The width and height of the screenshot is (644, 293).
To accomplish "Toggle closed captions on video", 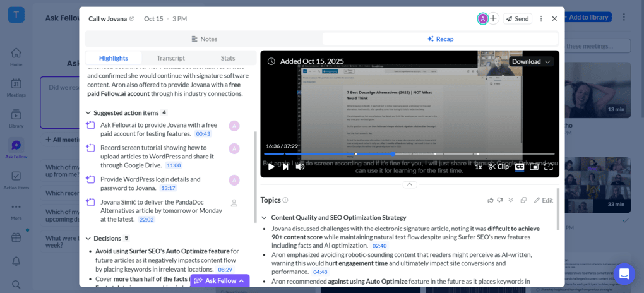I will pyautogui.click(x=520, y=167).
